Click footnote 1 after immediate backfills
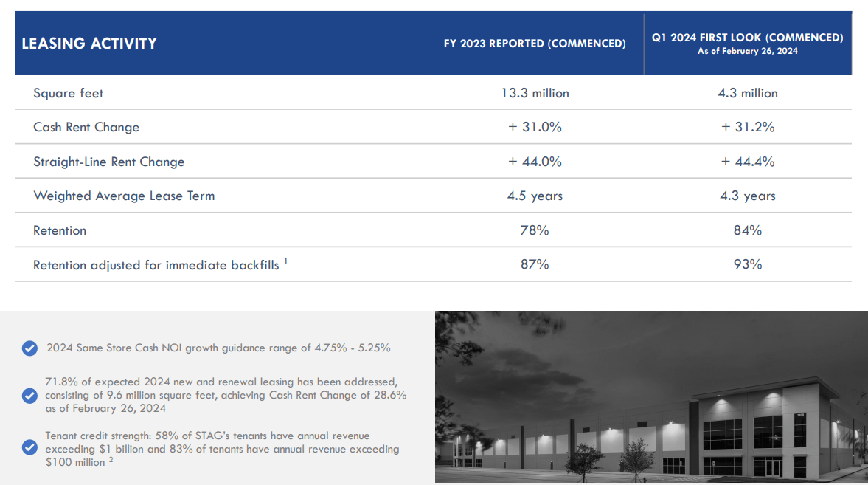Screen dimensions: 868x485 (285, 261)
